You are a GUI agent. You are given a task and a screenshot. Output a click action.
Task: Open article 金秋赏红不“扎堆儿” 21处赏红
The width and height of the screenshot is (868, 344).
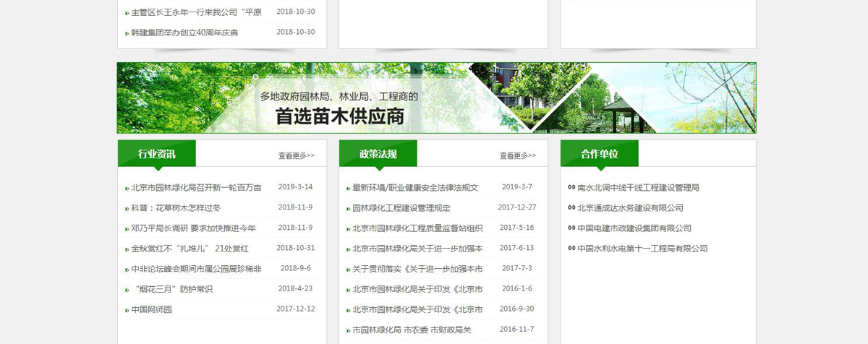pyautogui.click(x=190, y=249)
